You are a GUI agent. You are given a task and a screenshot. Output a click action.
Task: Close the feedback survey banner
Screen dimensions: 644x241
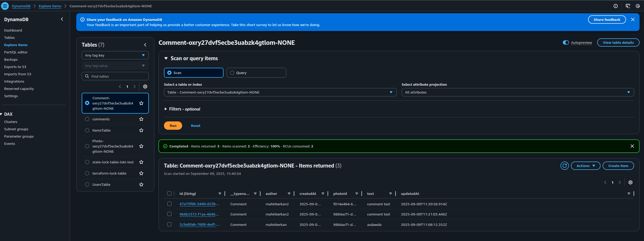pos(633,20)
